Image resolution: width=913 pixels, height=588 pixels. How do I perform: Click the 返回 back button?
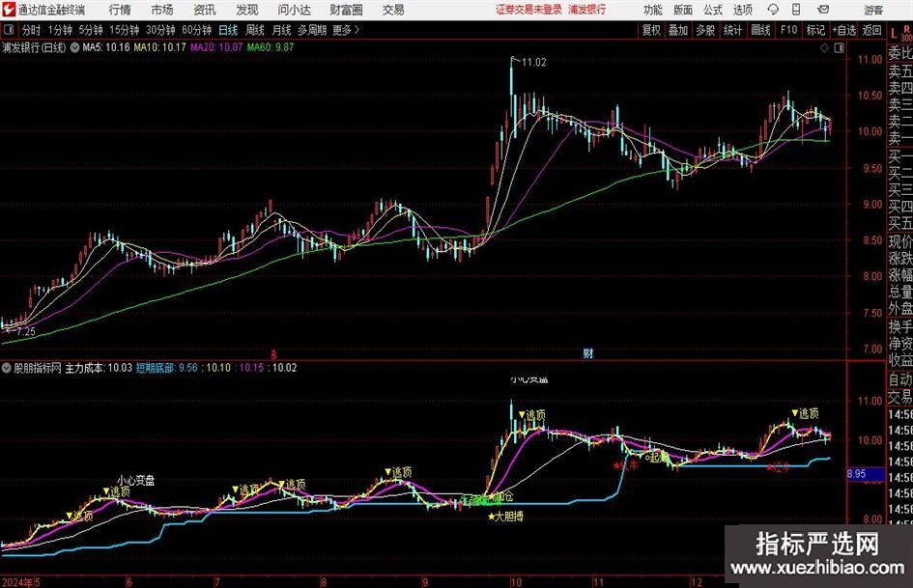tap(871, 30)
